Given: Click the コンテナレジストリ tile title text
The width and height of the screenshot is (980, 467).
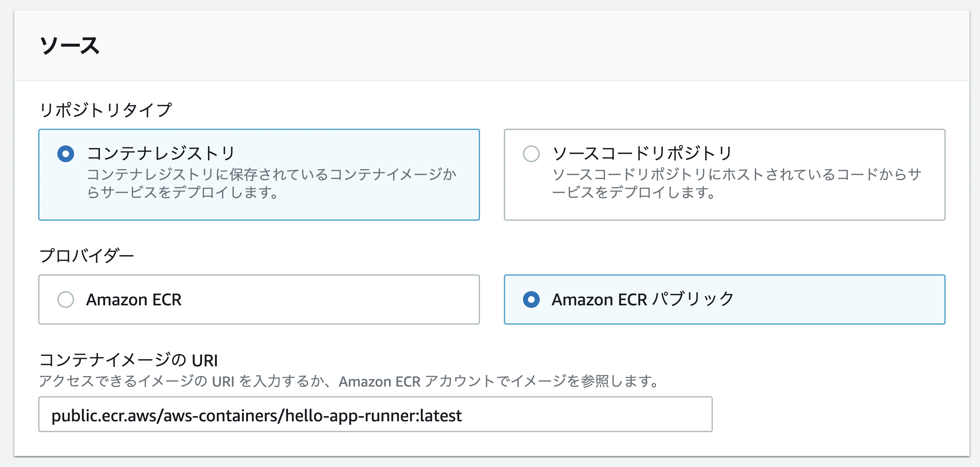Looking at the screenshot, I should point(161,153).
